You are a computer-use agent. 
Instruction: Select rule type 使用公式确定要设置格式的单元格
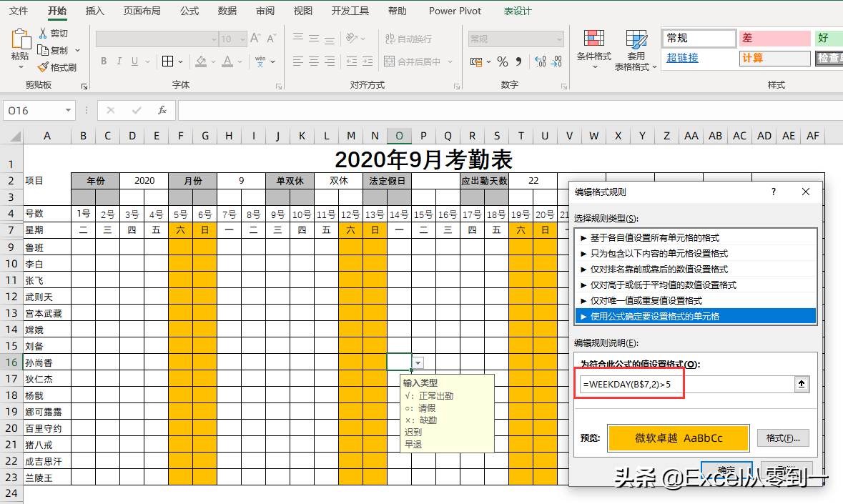click(x=695, y=317)
